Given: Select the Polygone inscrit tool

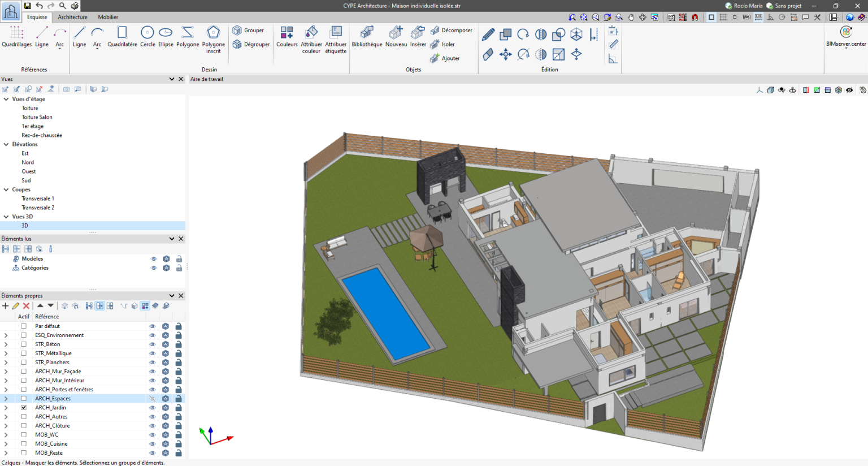Looking at the screenshot, I should tap(214, 40).
